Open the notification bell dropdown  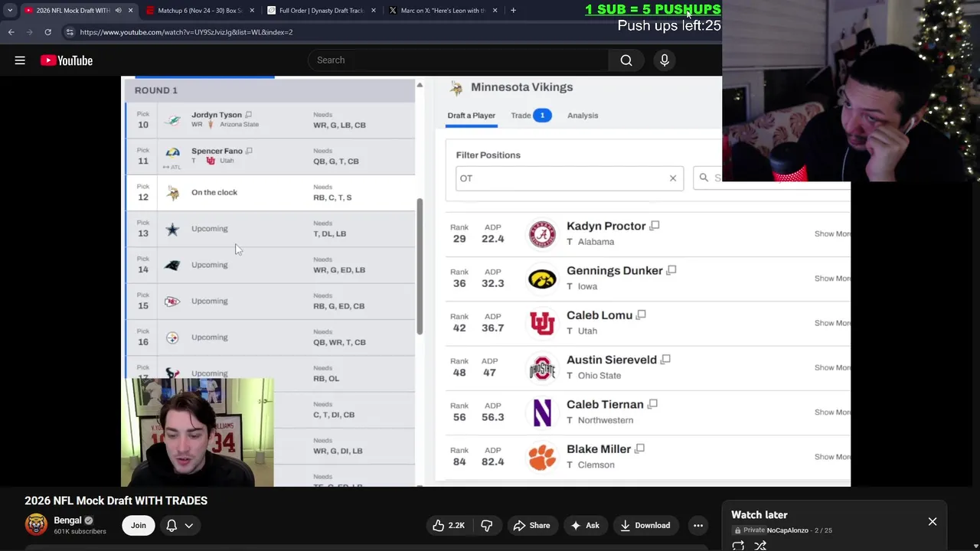tap(179, 525)
